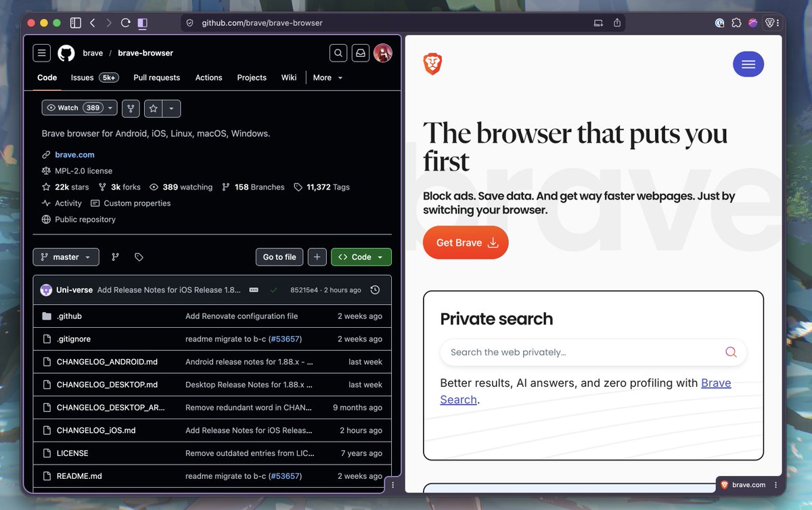Open the 22k stars link

tap(66, 188)
